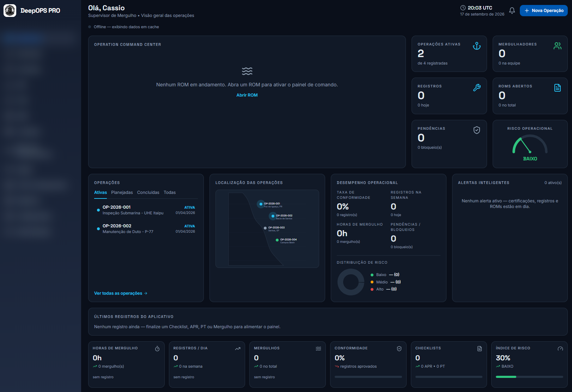Open the notifications bell
This screenshot has width=572, height=392.
[x=512, y=11]
